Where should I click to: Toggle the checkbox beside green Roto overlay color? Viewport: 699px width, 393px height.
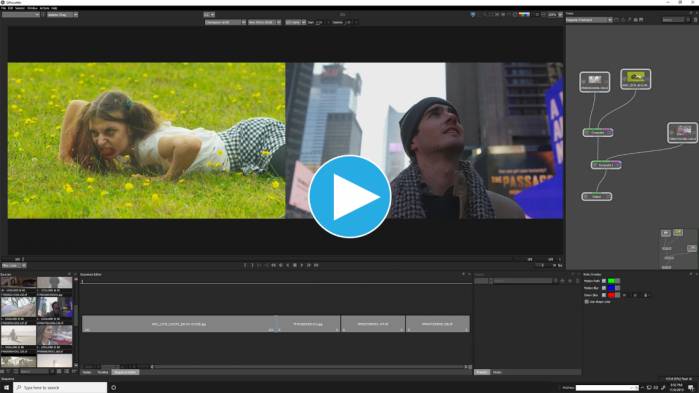coord(604,281)
